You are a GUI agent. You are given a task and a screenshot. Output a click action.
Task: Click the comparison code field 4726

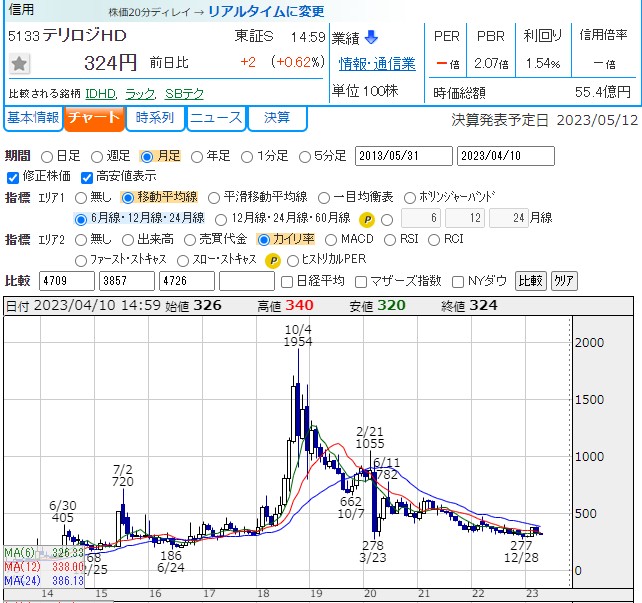click(187, 281)
